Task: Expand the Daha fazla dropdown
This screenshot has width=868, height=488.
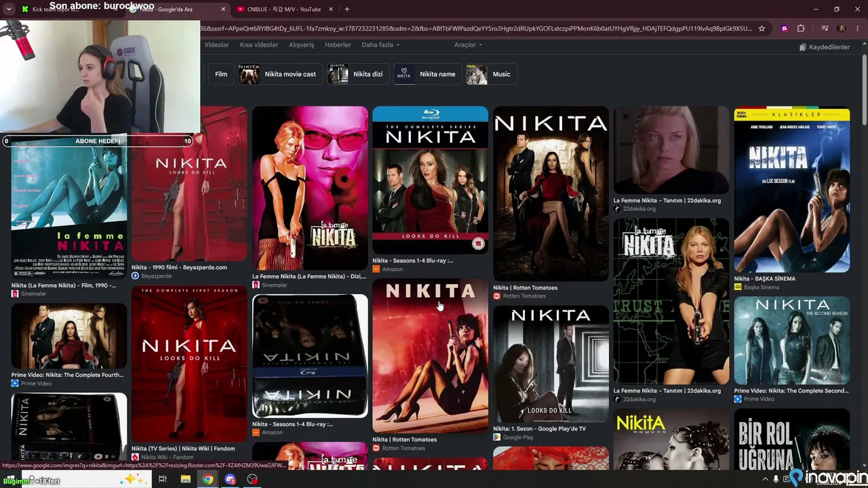Action: click(380, 45)
